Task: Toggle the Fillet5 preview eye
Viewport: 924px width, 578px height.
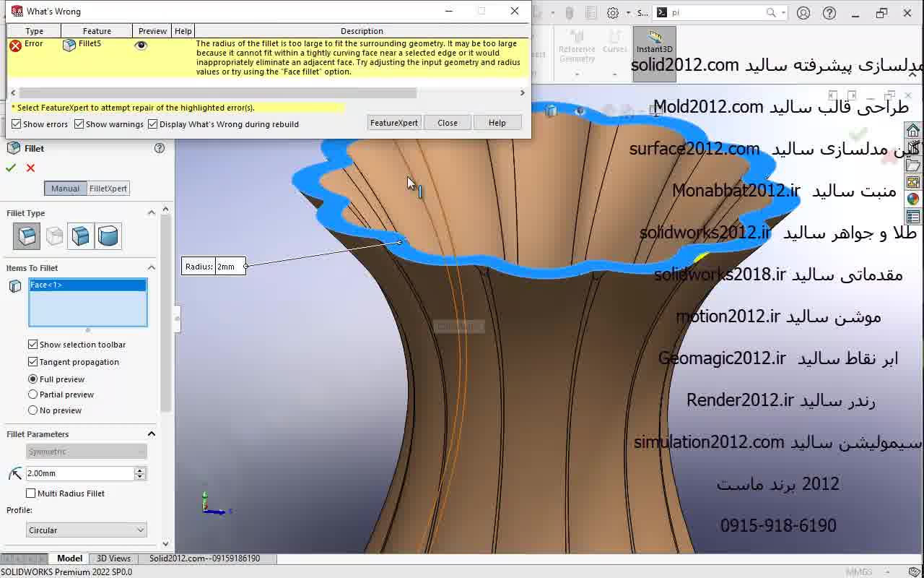Action: 141,45
